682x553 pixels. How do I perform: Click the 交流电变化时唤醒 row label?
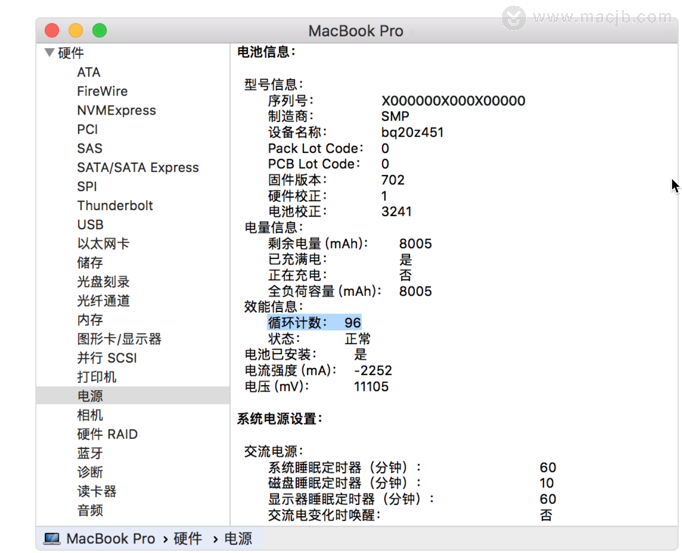[x=324, y=516]
